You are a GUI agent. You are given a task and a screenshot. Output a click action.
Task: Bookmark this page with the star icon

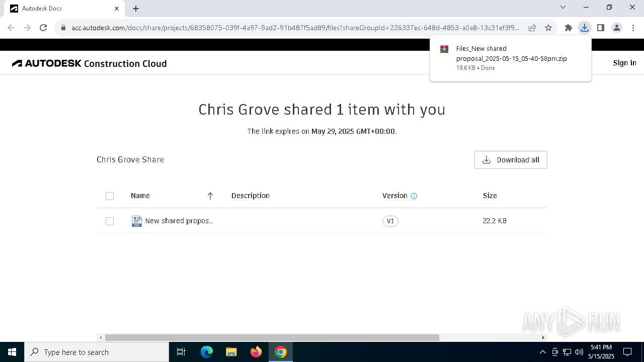548,28
